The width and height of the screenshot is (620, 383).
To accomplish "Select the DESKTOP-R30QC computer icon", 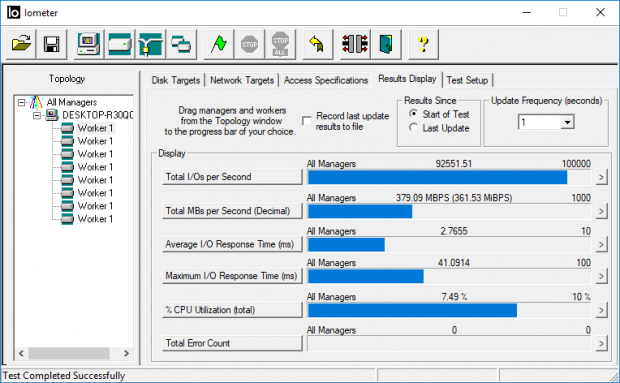I will [51, 115].
